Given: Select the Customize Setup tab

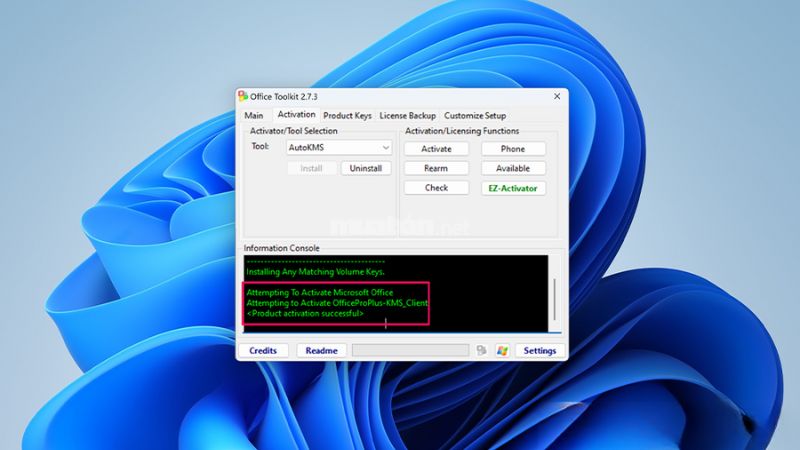Looking at the screenshot, I should click(475, 116).
